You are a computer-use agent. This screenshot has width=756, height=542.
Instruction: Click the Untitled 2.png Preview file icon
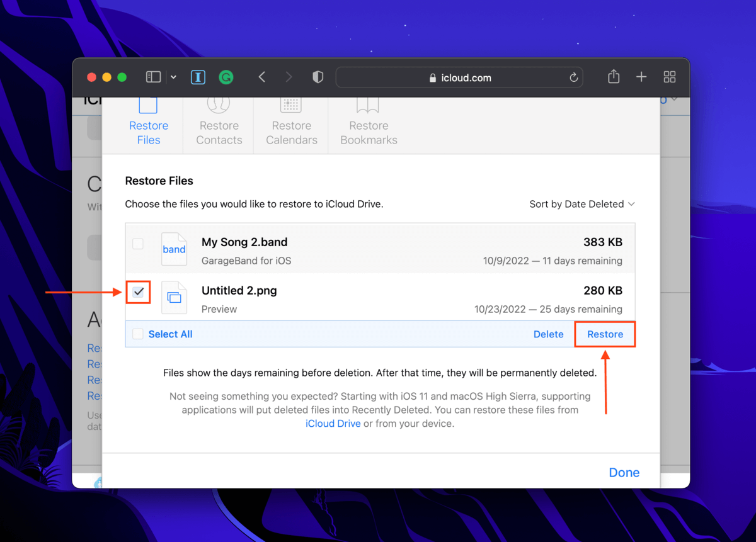(x=174, y=298)
